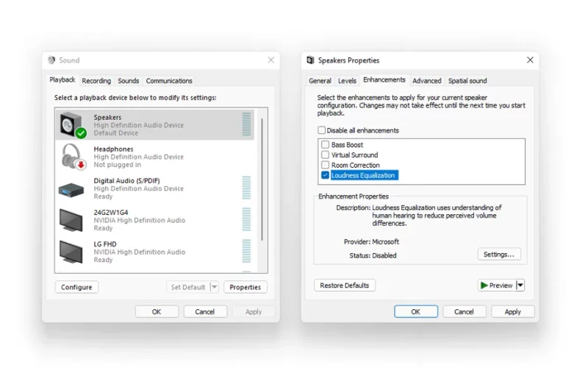Select the 24G2W1G4 monitor icon
The width and height of the screenshot is (588, 368).
tap(71, 220)
